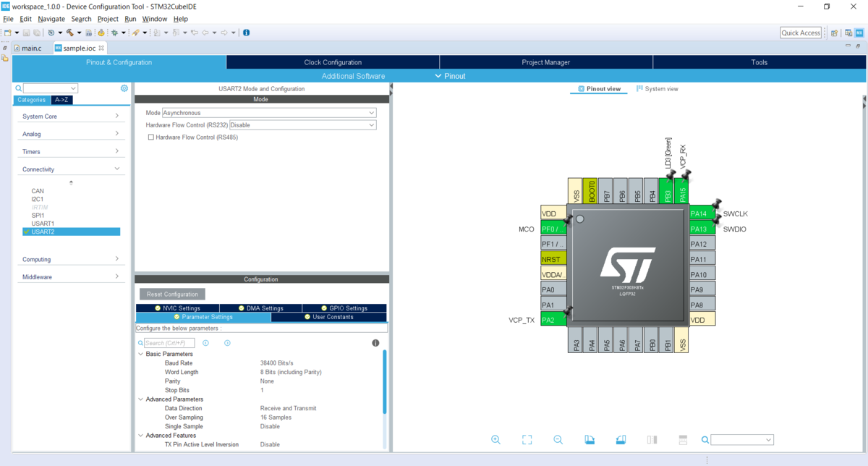The image size is (868, 466).
Task: Click the parameter Search input field
Action: [x=169, y=343]
